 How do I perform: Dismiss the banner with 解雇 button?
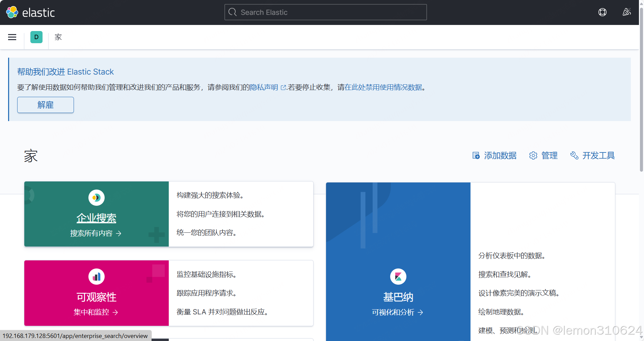pos(46,105)
